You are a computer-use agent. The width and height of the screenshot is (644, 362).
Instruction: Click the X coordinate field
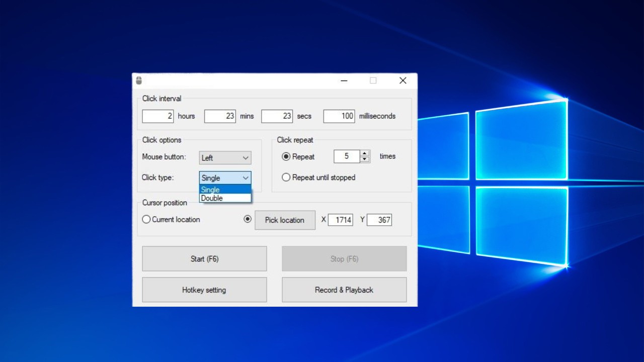[x=341, y=220]
